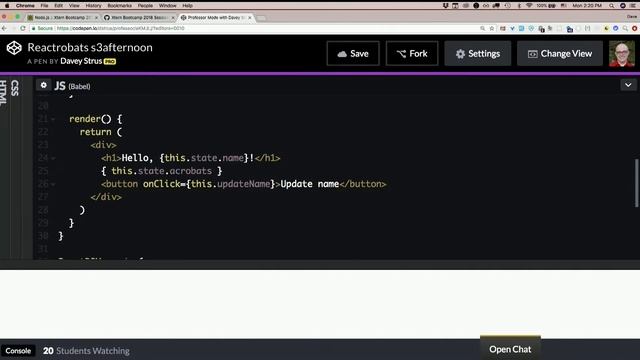Close the Professor Mode browser tab
This screenshot has height=360, width=640.
coord(250,18)
